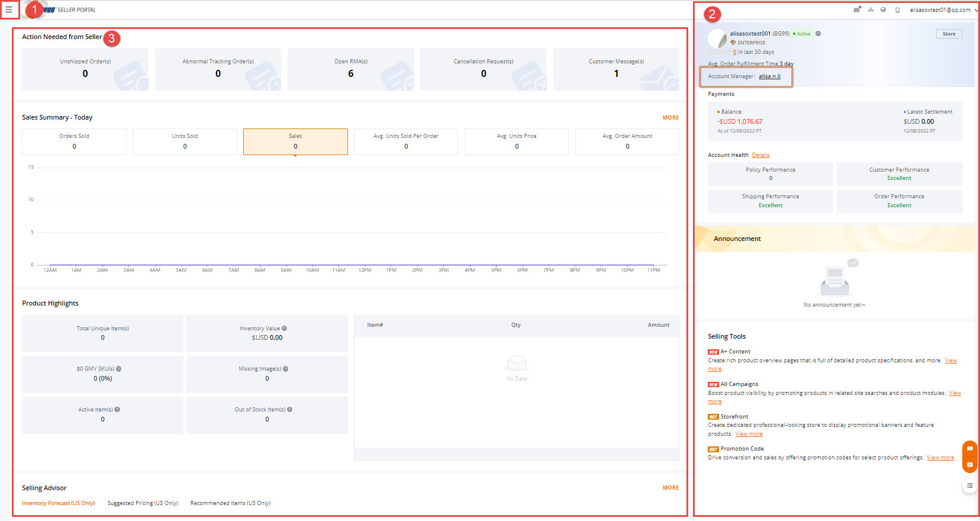Viewport: 980px width, 521px height.
Task: Click the Inventory Value info icon
Action: point(285,328)
